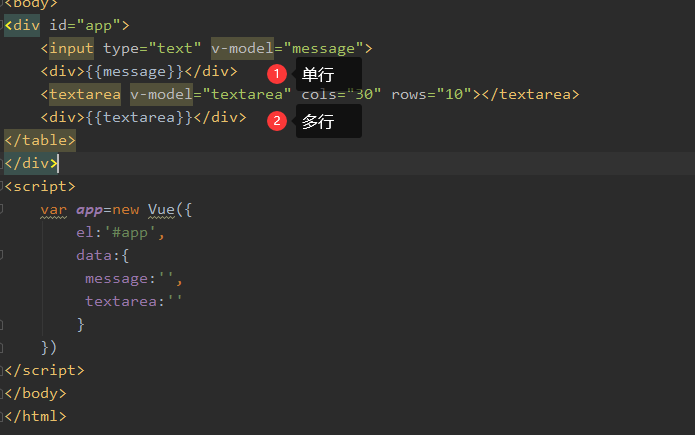Click the opening textarea tag name
Viewport: 695px width, 435px height.
pos(85,94)
